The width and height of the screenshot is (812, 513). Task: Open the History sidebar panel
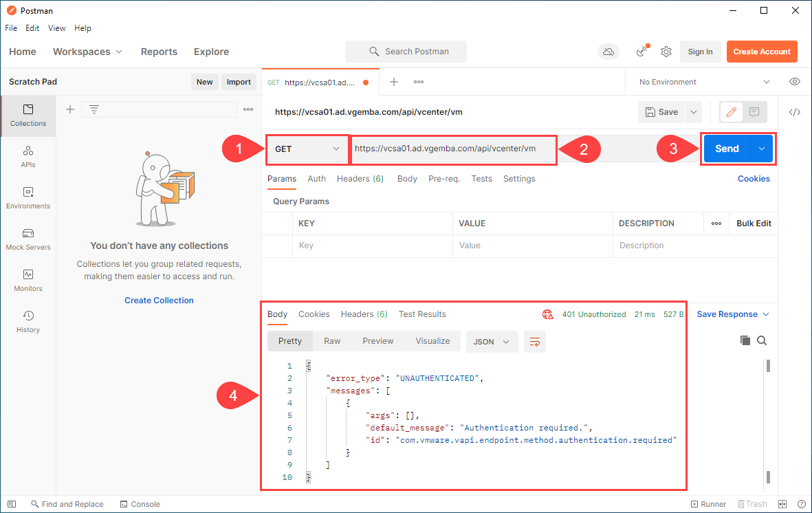[28, 322]
